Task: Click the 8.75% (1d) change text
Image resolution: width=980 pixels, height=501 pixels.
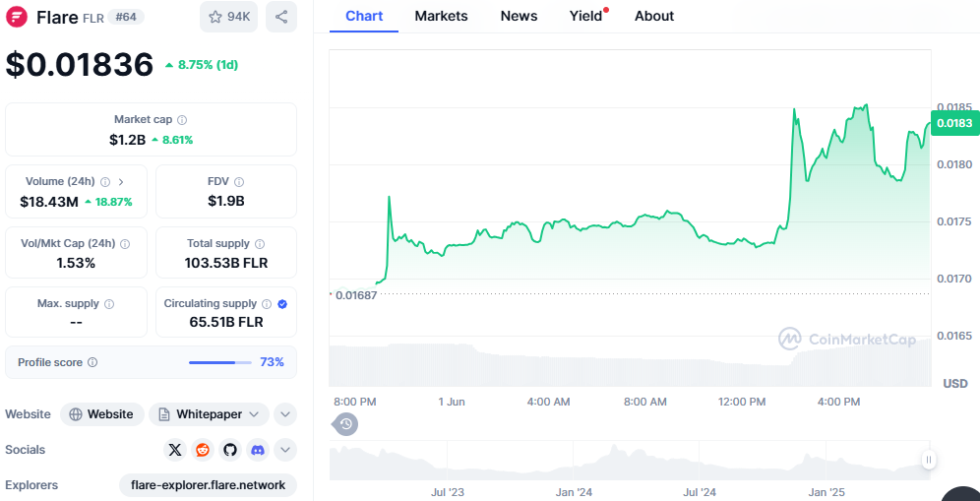Action: 202,65
